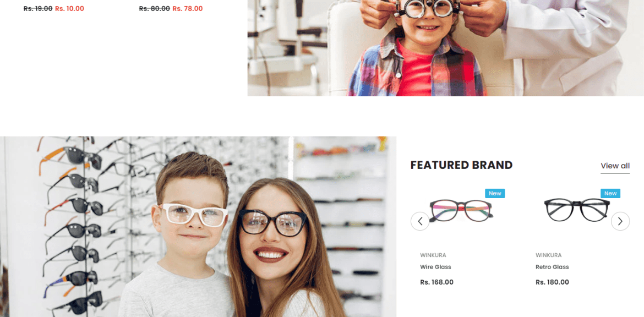Click WINKURA vendor above Retro Glass

click(x=548, y=255)
